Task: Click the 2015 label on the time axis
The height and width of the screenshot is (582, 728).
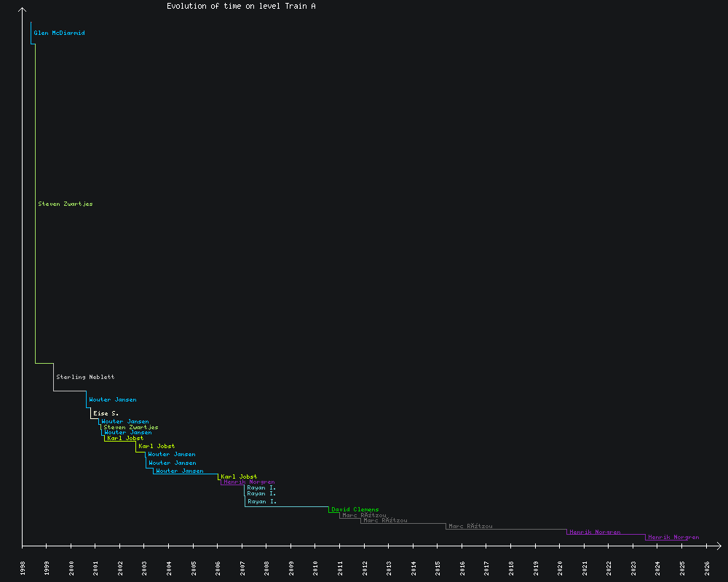Action: pos(438,568)
